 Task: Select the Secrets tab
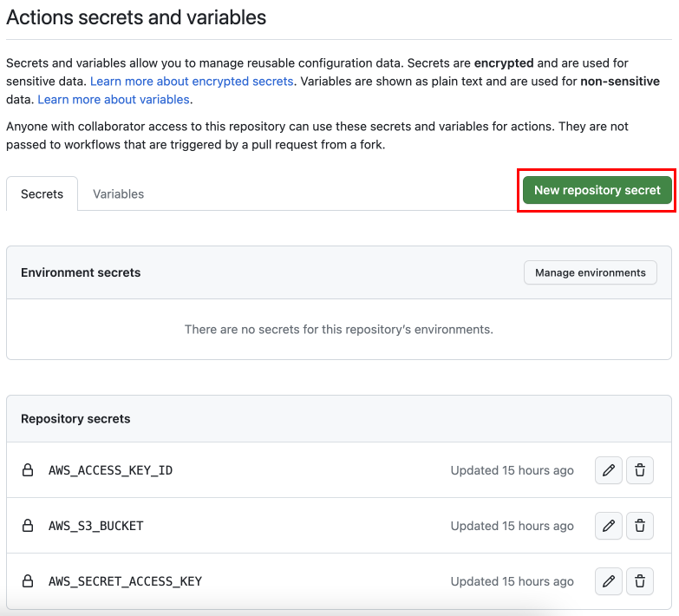[x=42, y=193]
